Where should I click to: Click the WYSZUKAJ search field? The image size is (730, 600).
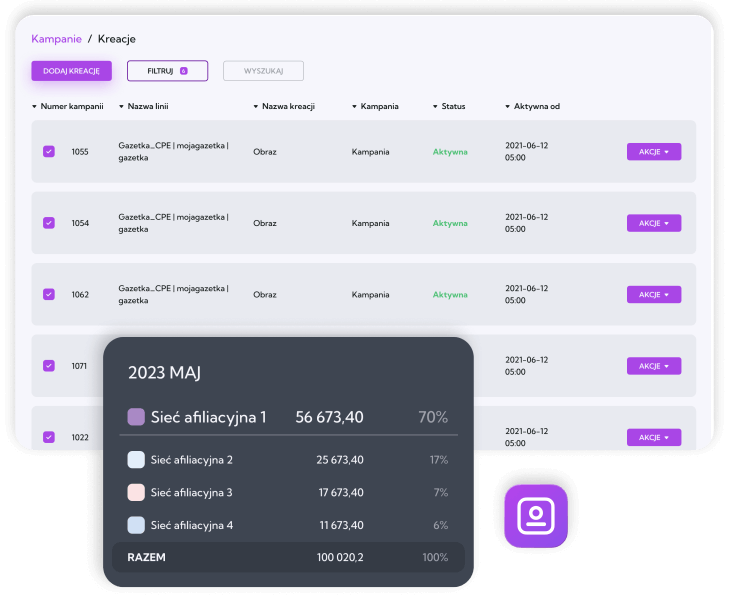(x=263, y=71)
